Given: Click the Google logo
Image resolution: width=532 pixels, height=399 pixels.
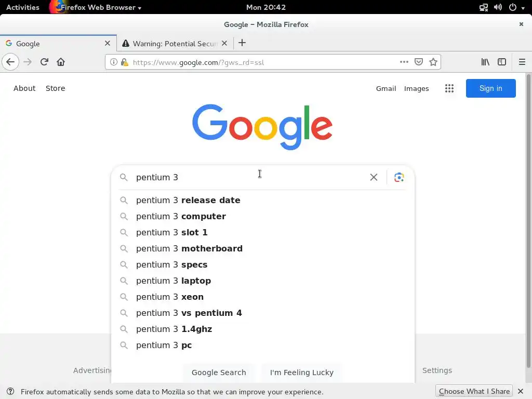Looking at the screenshot, I should click(262, 127).
